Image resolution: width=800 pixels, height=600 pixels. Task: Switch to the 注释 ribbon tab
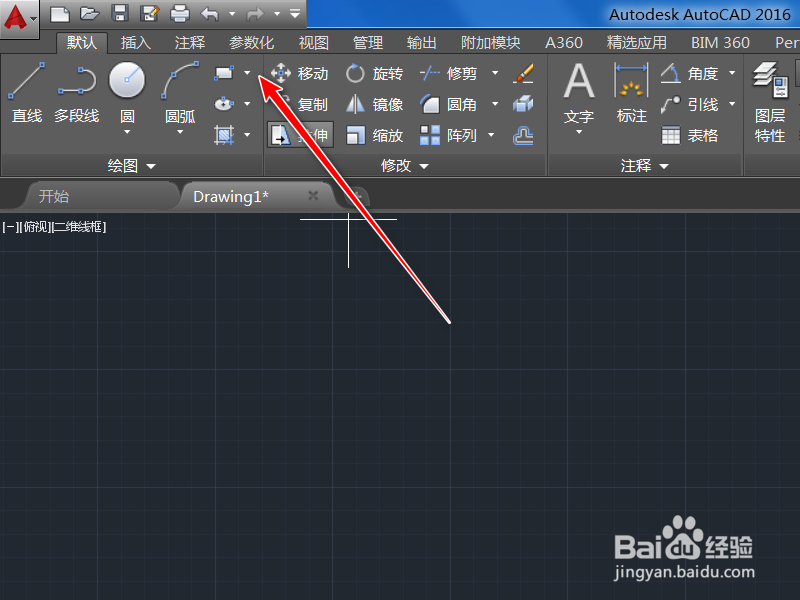pos(190,43)
